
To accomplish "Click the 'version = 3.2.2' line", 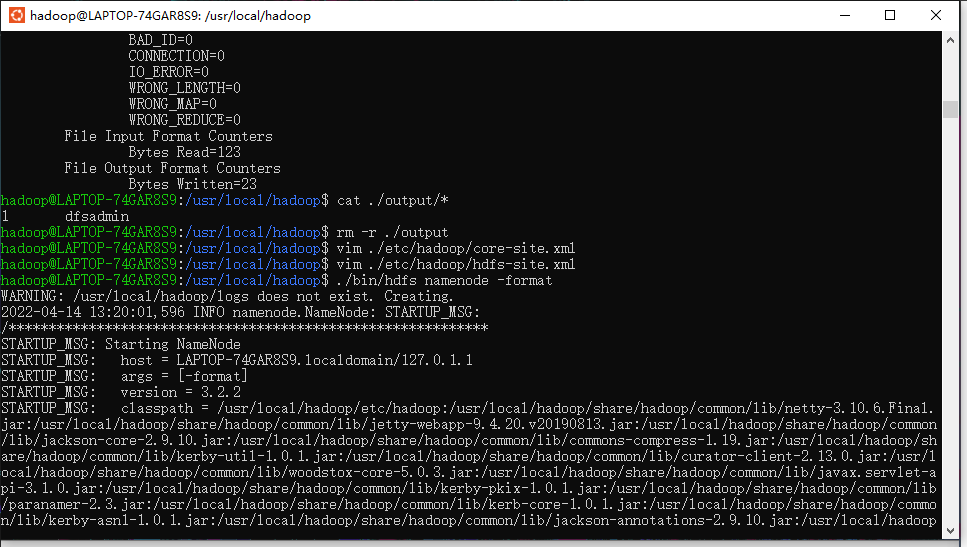I will 181,392.
